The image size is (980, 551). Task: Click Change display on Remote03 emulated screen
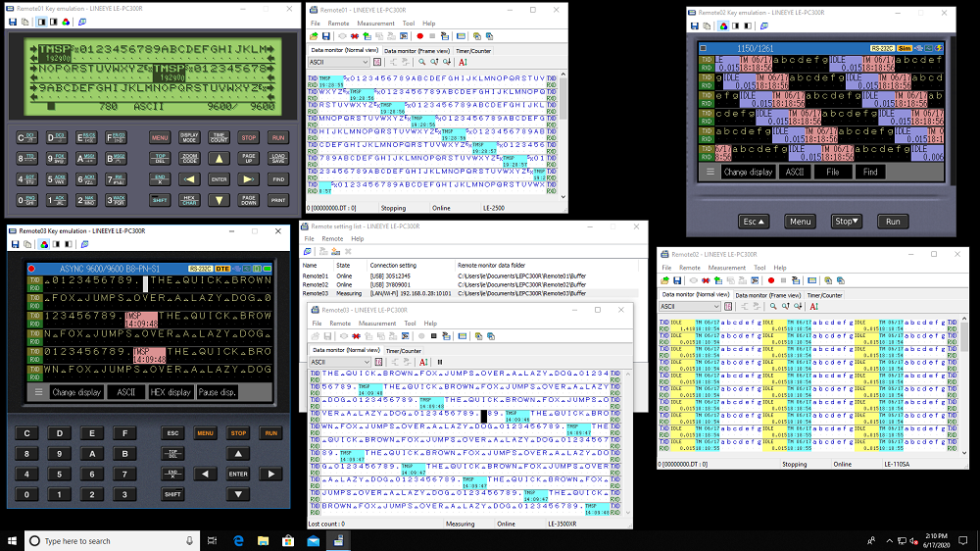[76, 392]
